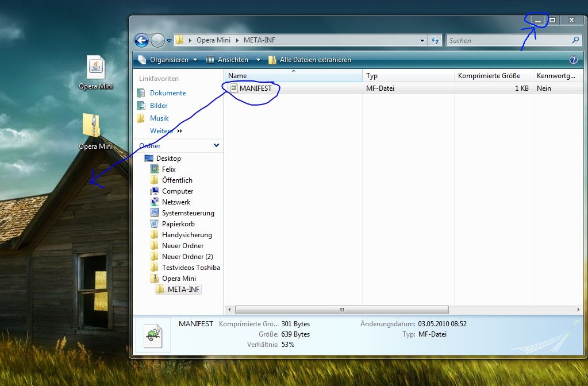
Task: Select Handysicherung folder in the tree
Action: (x=187, y=235)
